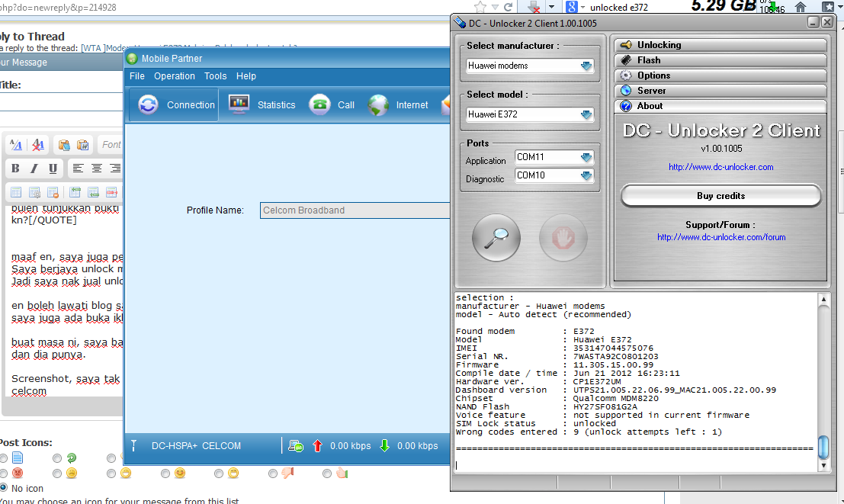This screenshot has width=844, height=504.
Task: Click the insert row before icon
Action: point(75,192)
